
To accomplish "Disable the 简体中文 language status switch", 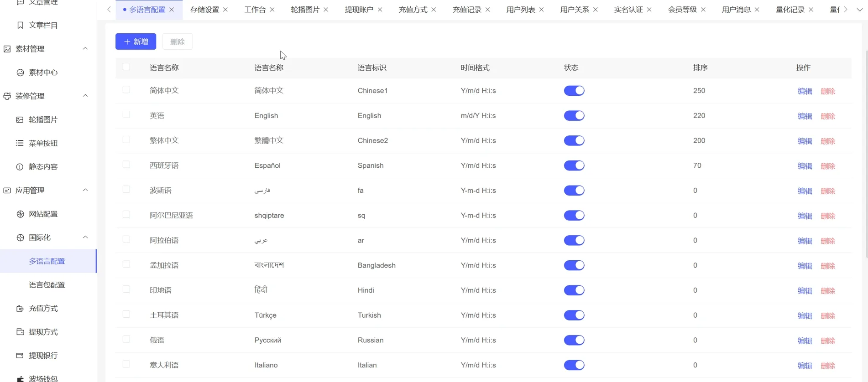I will pos(574,91).
